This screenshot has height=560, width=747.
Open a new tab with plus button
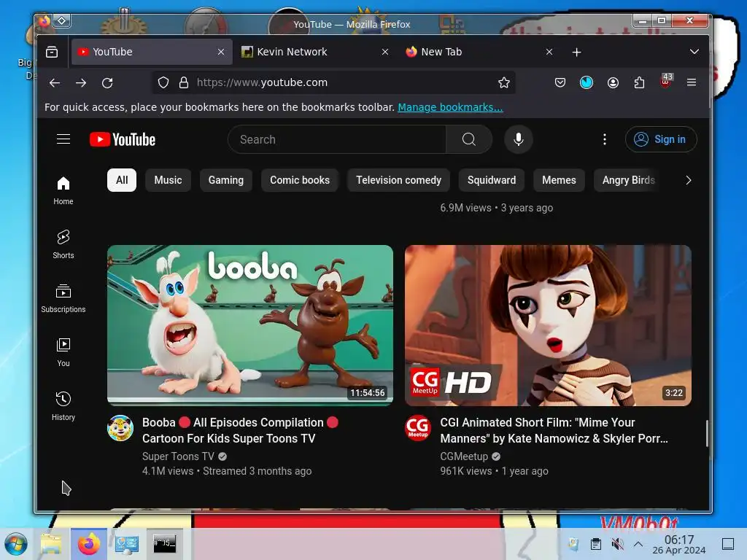click(x=576, y=52)
